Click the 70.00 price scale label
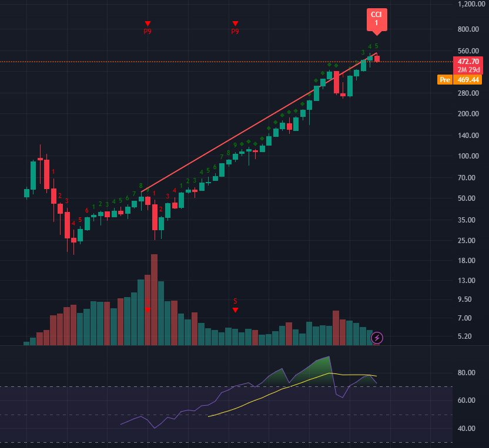The height and width of the screenshot is (448, 489). click(467, 178)
